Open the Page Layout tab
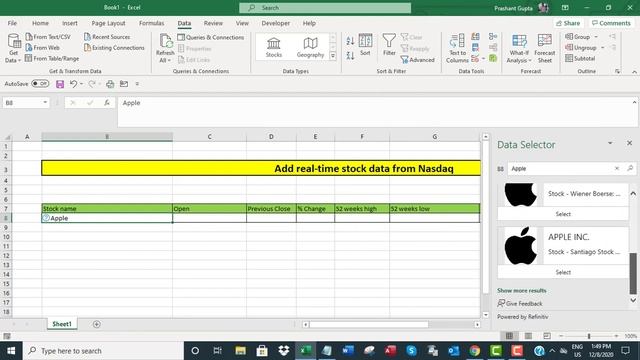640x360 pixels. [x=108, y=23]
